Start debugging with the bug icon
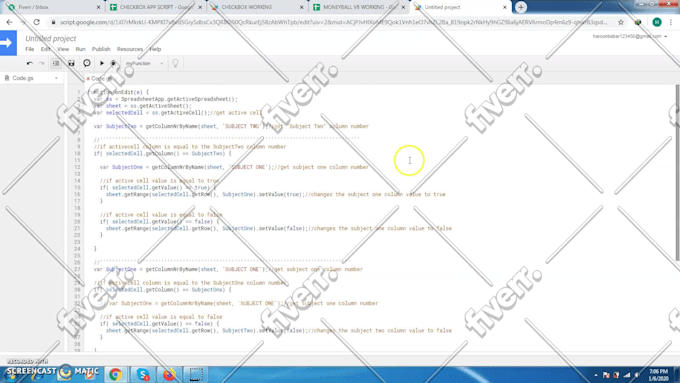The width and height of the screenshot is (680, 383). pos(113,63)
